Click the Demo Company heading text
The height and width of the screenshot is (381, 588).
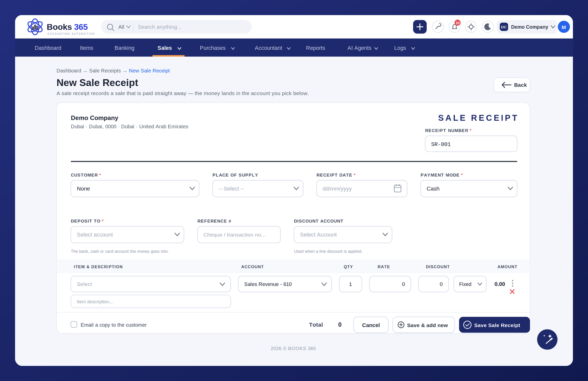coord(94,118)
